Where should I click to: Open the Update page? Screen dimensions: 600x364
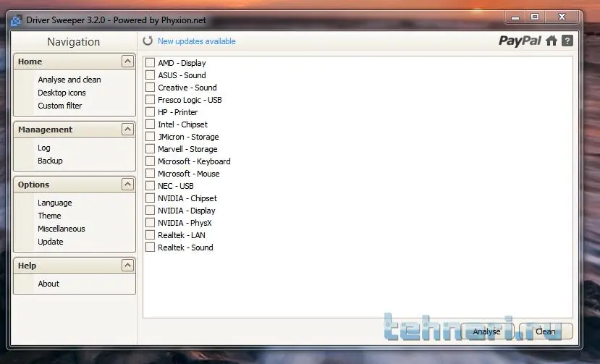[x=51, y=242]
